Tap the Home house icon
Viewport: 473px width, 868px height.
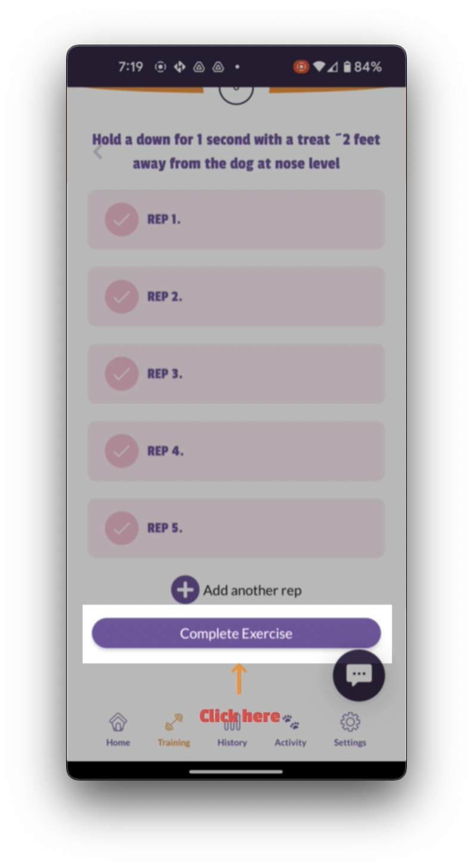118,722
